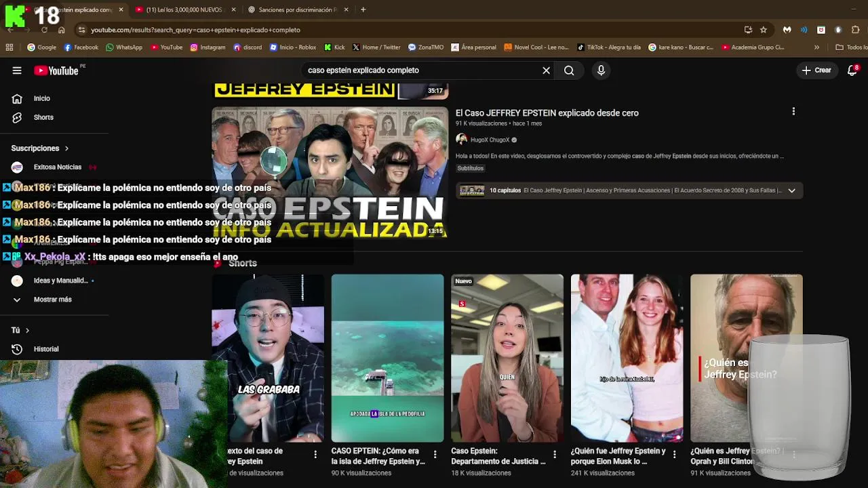Click the install app icon in address bar

point(748,30)
